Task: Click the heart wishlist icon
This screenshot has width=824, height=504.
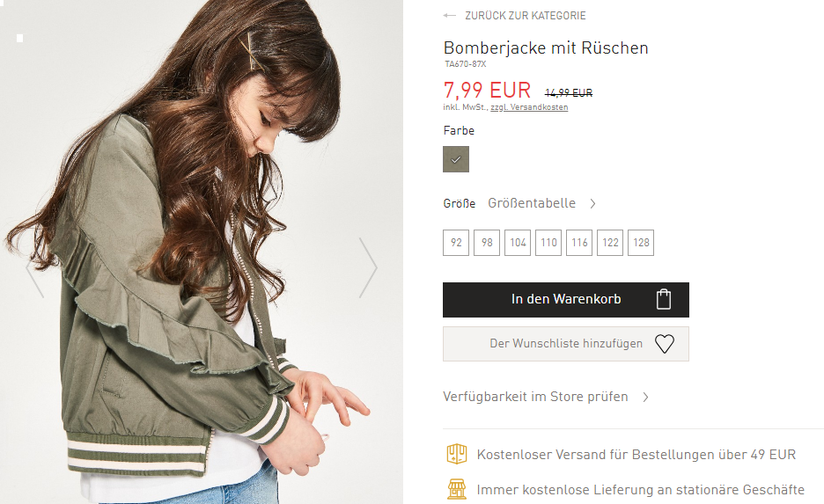Action: (665, 344)
